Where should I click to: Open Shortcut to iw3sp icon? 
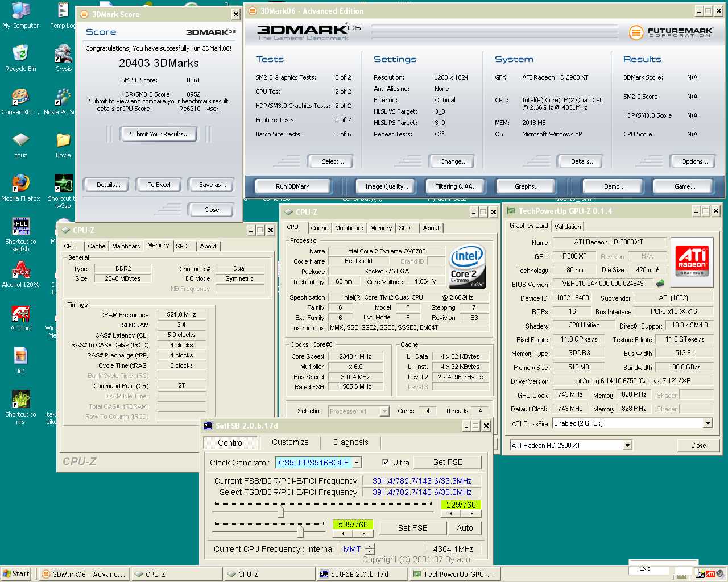(x=63, y=192)
